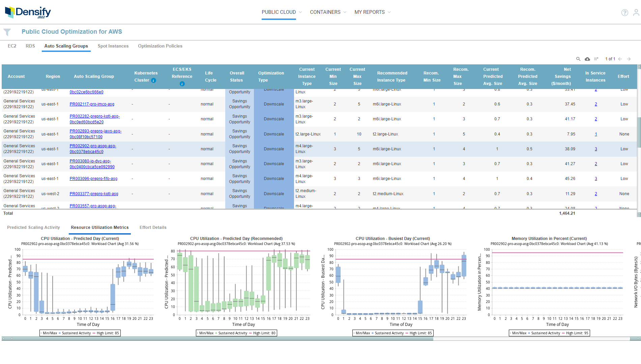This screenshot has height=364, width=641.
Task: Open the MY REPORTS dropdown
Action: (x=370, y=12)
